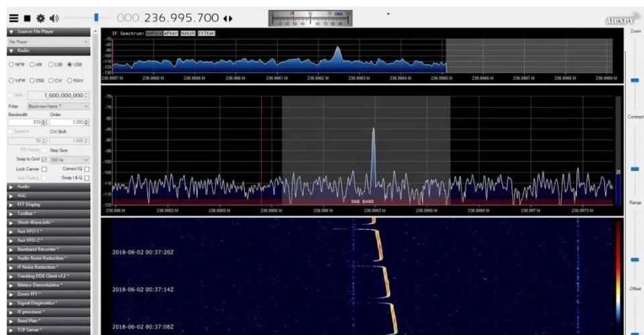Expand the Aux VFO-2 panel
644x335 pixels.
pyautogui.click(x=48, y=241)
